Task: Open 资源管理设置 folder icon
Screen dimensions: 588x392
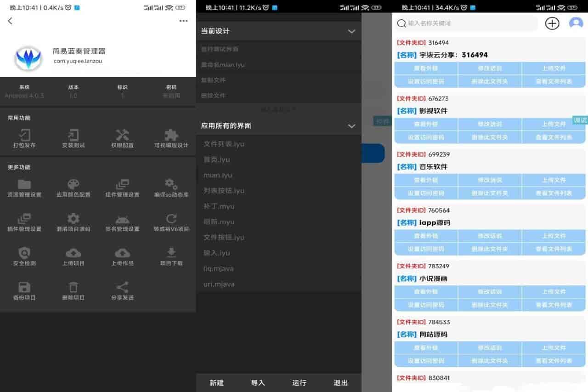Action: (x=24, y=184)
